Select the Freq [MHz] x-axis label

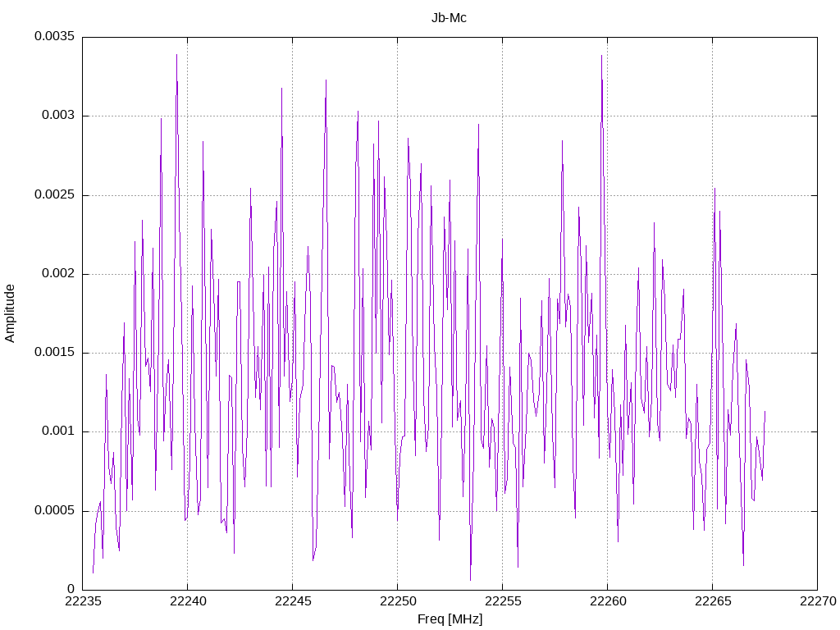coord(450,619)
